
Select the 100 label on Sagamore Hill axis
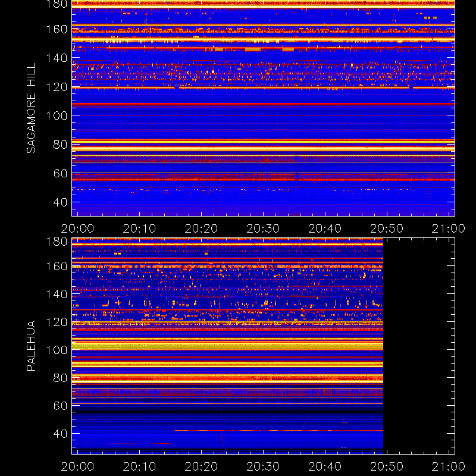click(57, 115)
